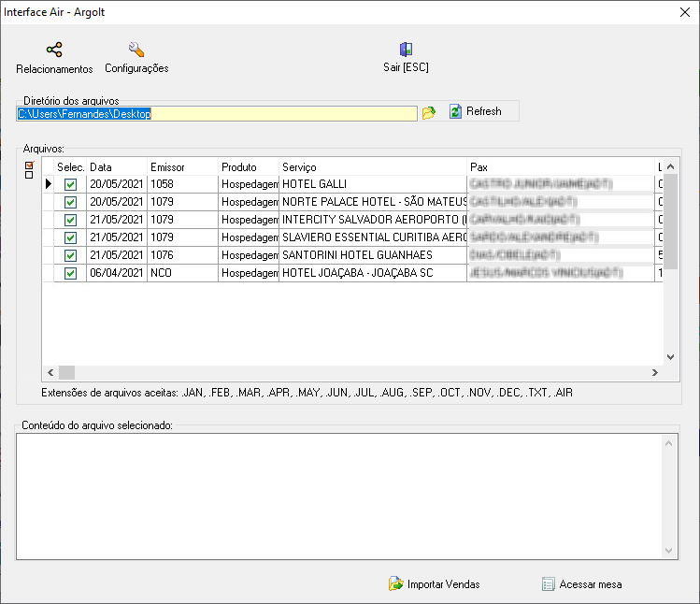Image resolution: width=700 pixels, height=604 pixels.
Task: Select SLAVIERO ESSENTIAL CURITIBA cell
Action: 373,237
